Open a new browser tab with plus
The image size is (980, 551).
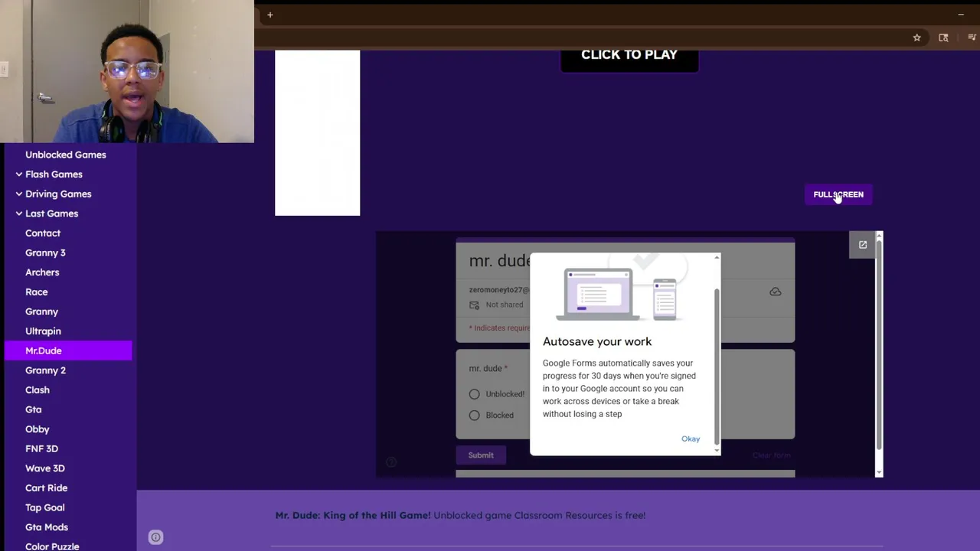[269, 15]
